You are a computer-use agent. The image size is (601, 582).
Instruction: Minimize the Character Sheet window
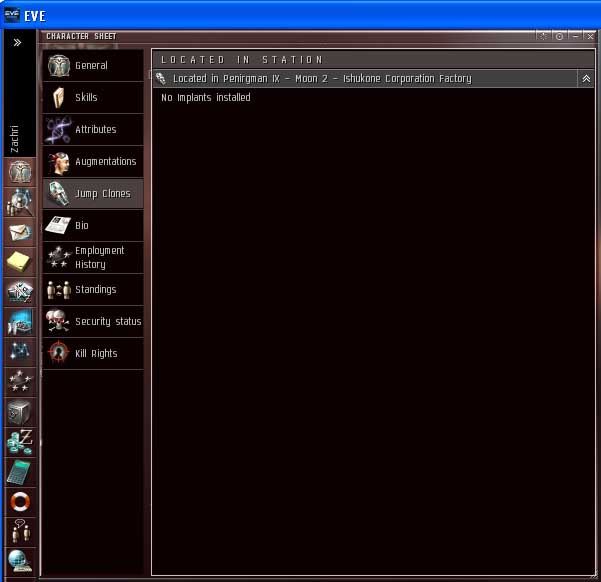(x=575, y=36)
